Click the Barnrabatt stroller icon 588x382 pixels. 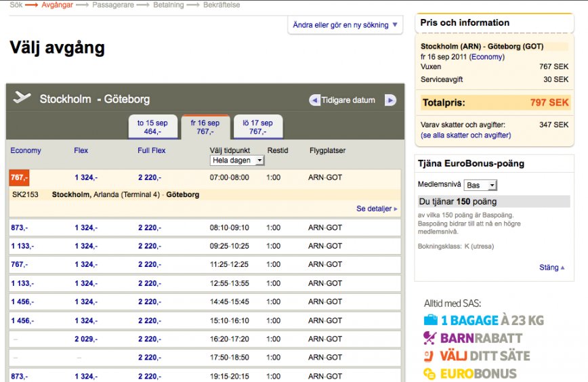point(429,338)
